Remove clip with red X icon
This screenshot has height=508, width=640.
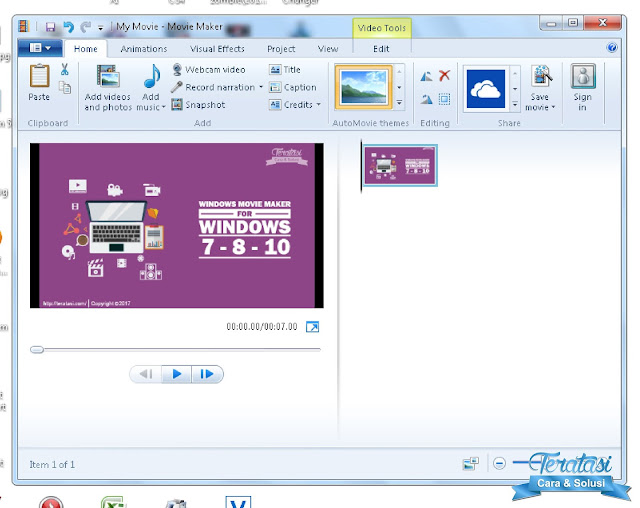pyautogui.click(x=444, y=75)
